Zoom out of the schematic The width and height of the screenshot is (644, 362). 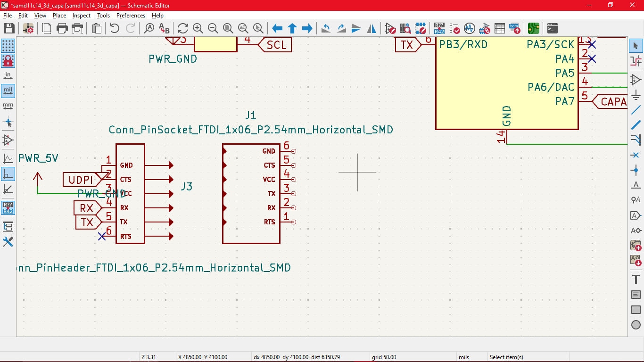(x=213, y=28)
